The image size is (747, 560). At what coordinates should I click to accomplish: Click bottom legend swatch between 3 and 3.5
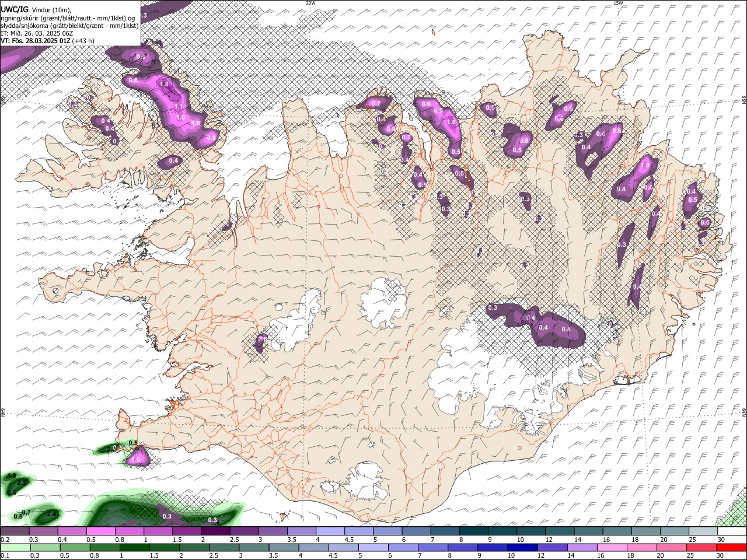[x=254, y=547]
